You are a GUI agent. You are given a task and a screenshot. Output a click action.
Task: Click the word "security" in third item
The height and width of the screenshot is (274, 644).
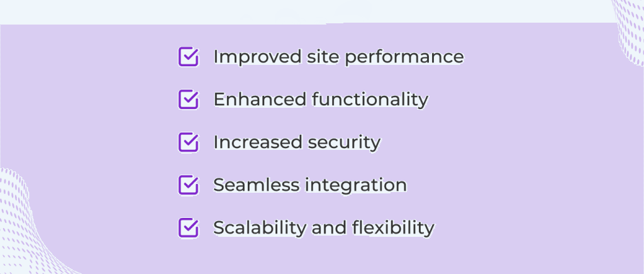344,143
